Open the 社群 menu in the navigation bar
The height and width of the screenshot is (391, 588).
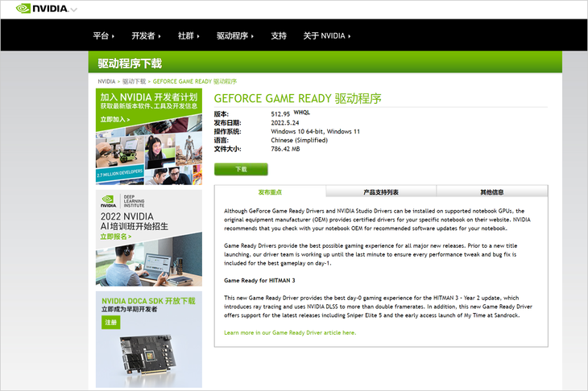188,36
